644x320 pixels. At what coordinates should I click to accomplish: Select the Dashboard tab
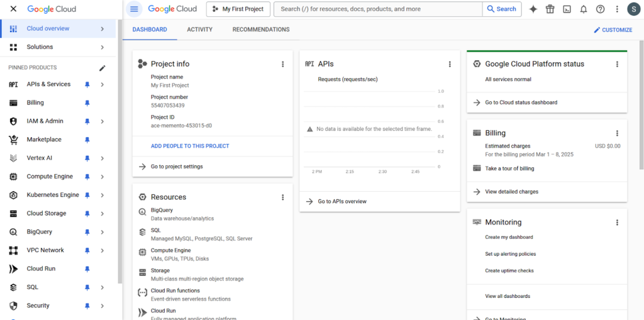click(x=150, y=30)
